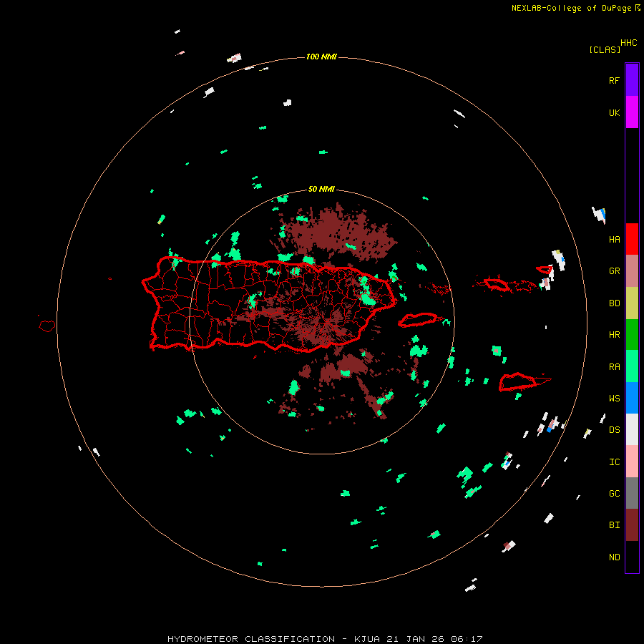The image size is (644, 644).
Task: Click the small island outline west of Puerto Rico
Action: [x=47, y=326]
